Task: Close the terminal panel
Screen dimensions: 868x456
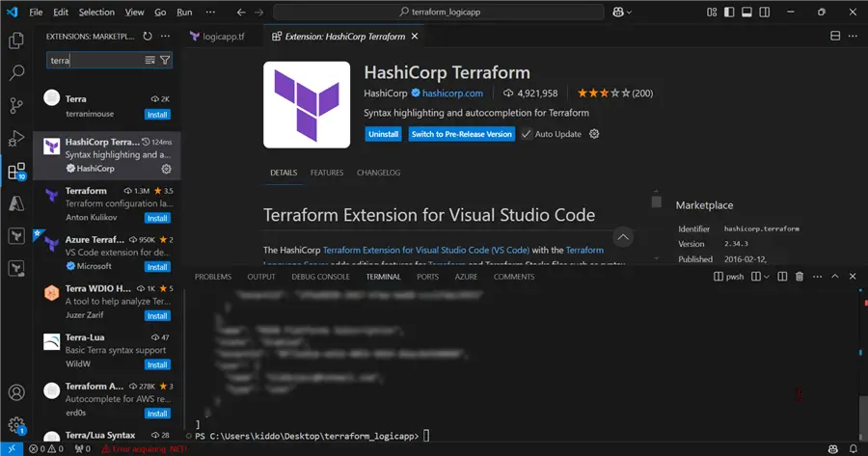Action: pos(853,276)
